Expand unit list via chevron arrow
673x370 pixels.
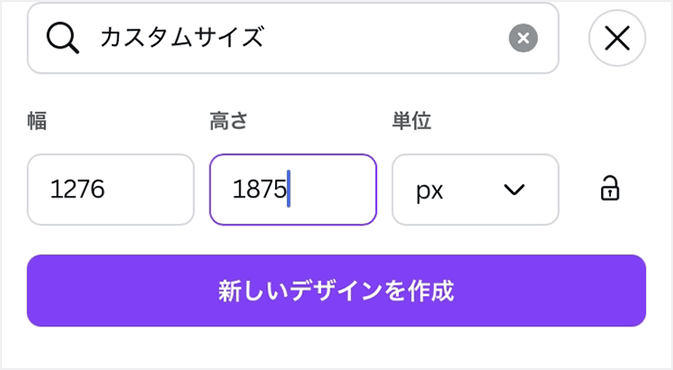point(514,189)
